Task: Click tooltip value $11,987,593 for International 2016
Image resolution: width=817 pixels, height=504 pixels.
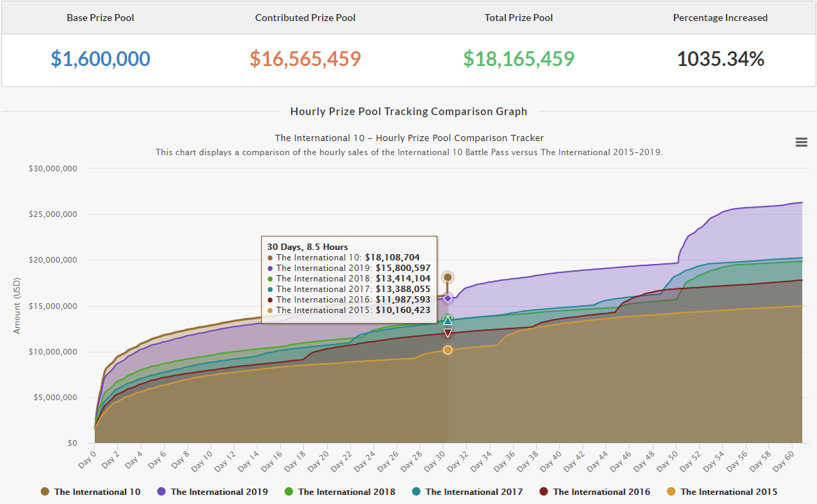Action: (x=404, y=300)
